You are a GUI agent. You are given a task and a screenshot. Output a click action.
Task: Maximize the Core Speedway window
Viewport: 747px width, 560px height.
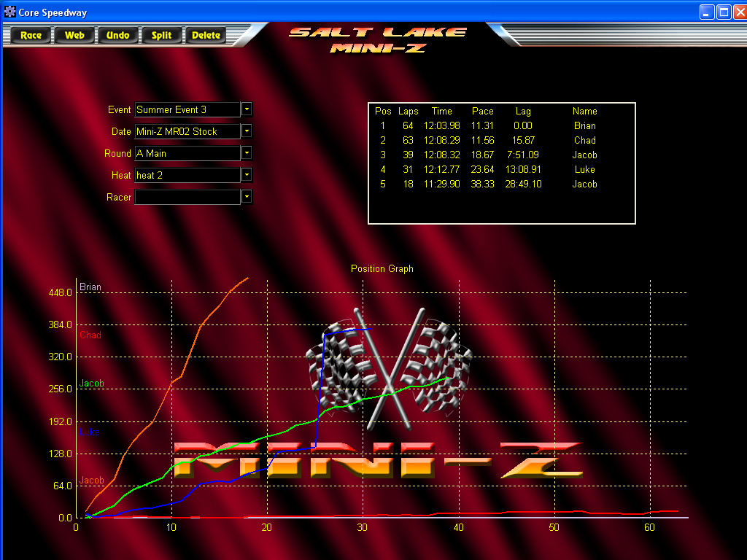click(724, 12)
